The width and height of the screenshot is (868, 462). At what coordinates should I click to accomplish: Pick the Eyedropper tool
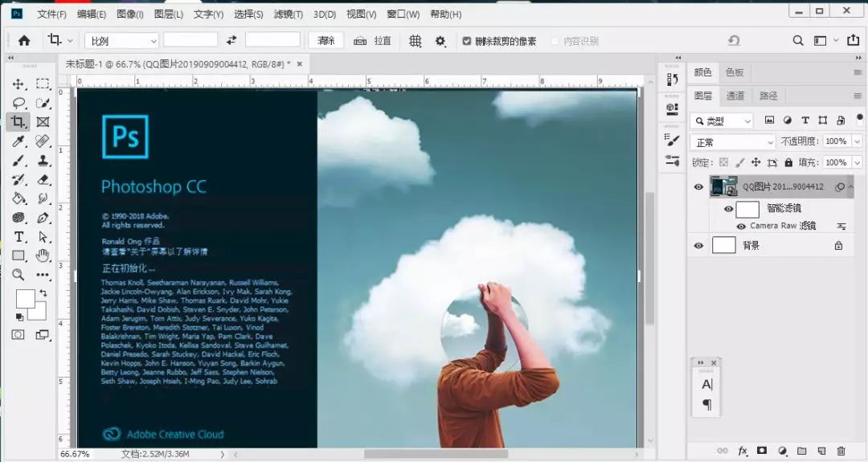(18, 141)
